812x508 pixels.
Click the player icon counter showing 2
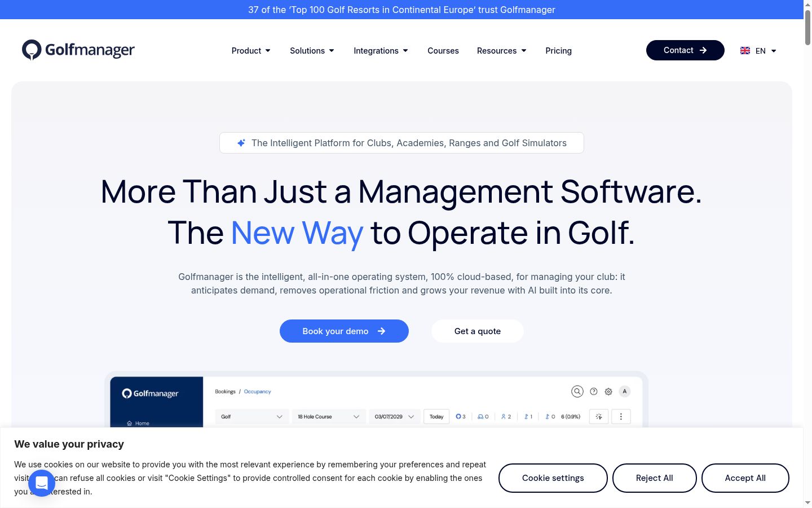click(506, 417)
